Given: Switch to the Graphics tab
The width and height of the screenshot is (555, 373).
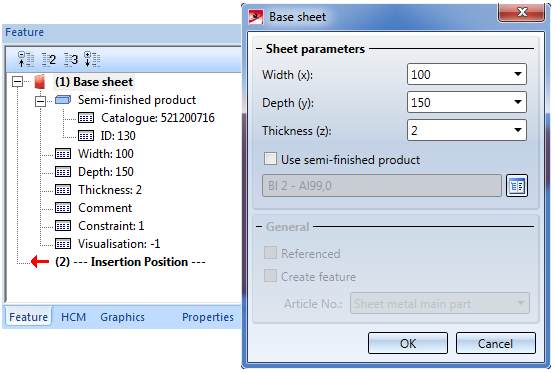Looking at the screenshot, I should coord(122,317).
